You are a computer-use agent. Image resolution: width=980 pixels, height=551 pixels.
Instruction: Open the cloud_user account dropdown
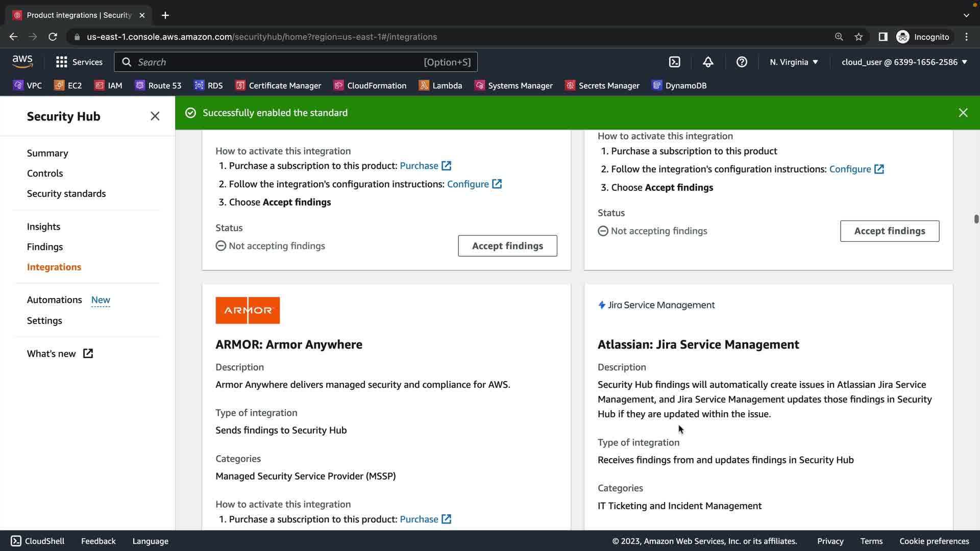(x=904, y=62)
